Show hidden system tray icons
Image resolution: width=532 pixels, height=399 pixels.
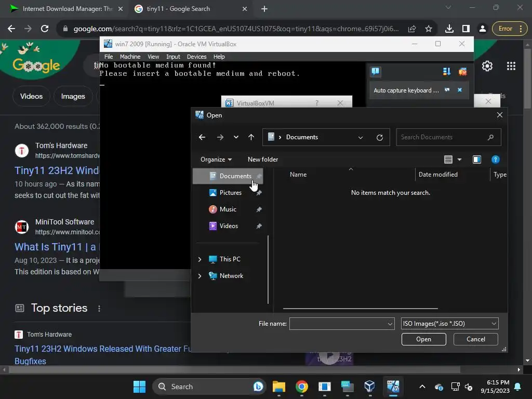[422, 387]
